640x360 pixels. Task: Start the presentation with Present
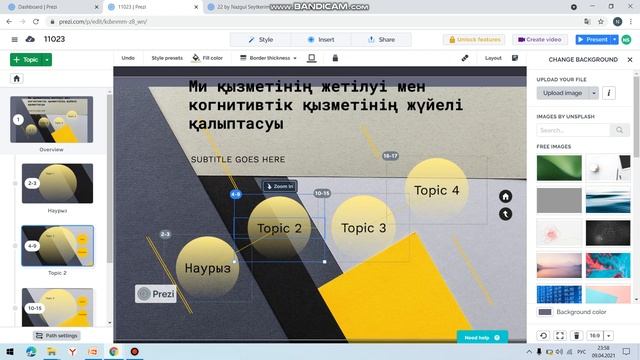593,40
